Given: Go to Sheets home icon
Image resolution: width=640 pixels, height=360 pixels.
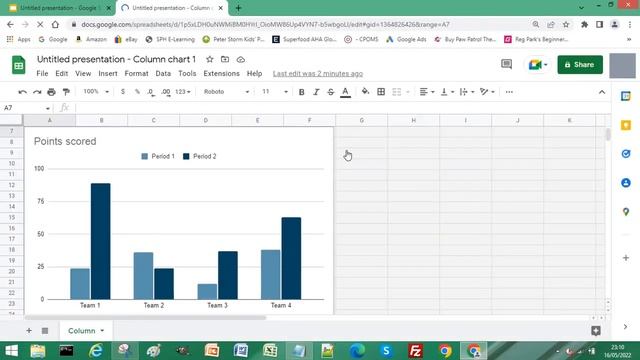Looking at the screenshot, I should pyautogui.click(x=18, y=65).
